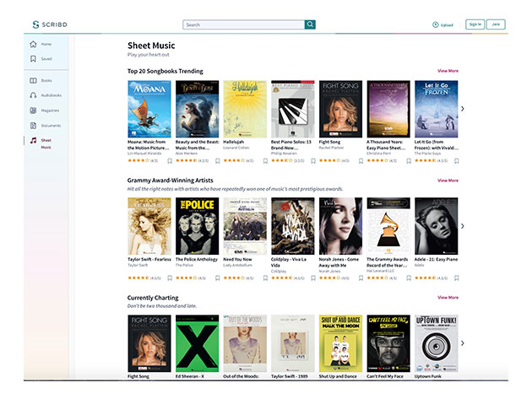Image resolution: width=532 pixels, height=399 pixels.
Task: Bookmark Adele - 21 Easy Piano
Action: tap(457, 278)
